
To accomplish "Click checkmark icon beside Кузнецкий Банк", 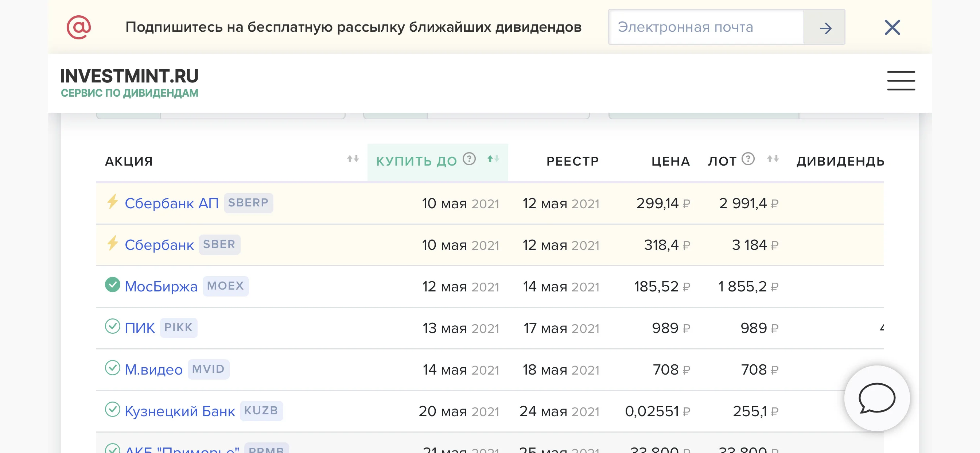I will click(x=112, y=409).
